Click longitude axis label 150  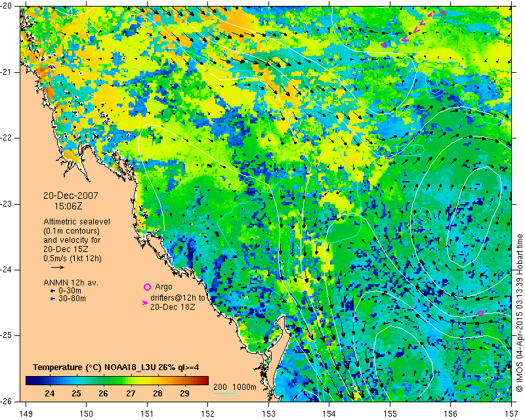coord(87,414)
